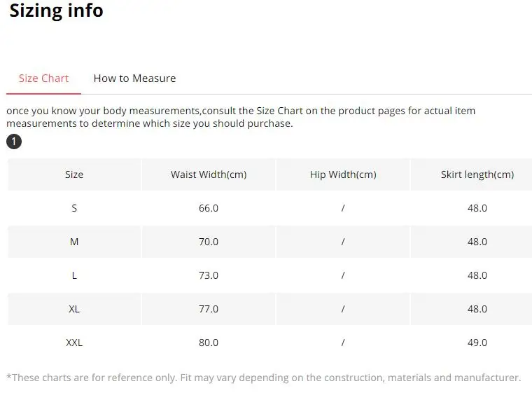Viewport: 532px width, 393px height.
Task: Pick the XXL size row label
Action: [x=74, y=343]
